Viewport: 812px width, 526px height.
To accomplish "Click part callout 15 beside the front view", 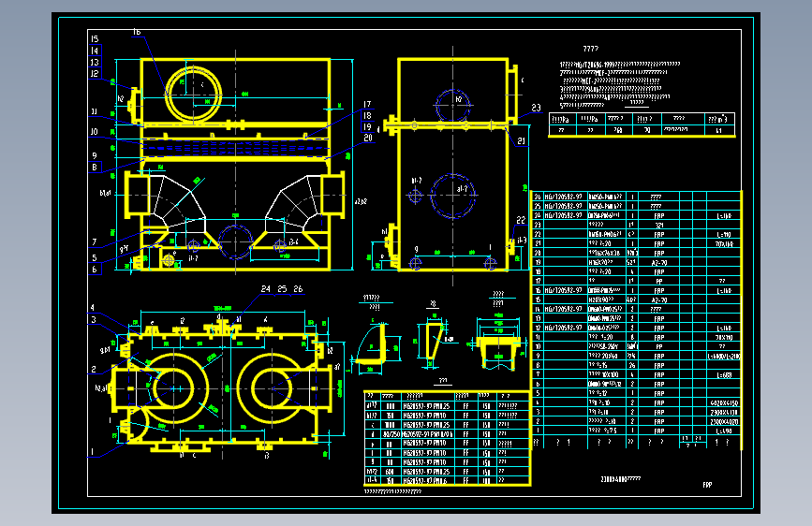I will pos(95,38).
